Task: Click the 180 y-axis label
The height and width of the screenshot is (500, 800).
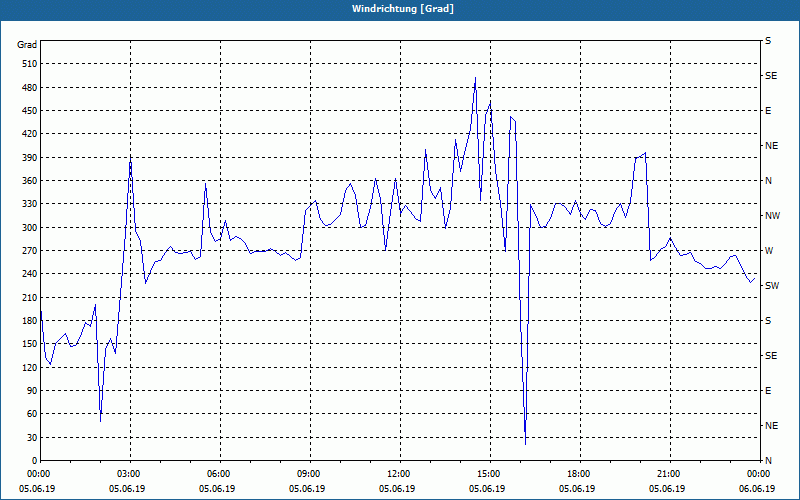Action: click(x=30, y=321)
